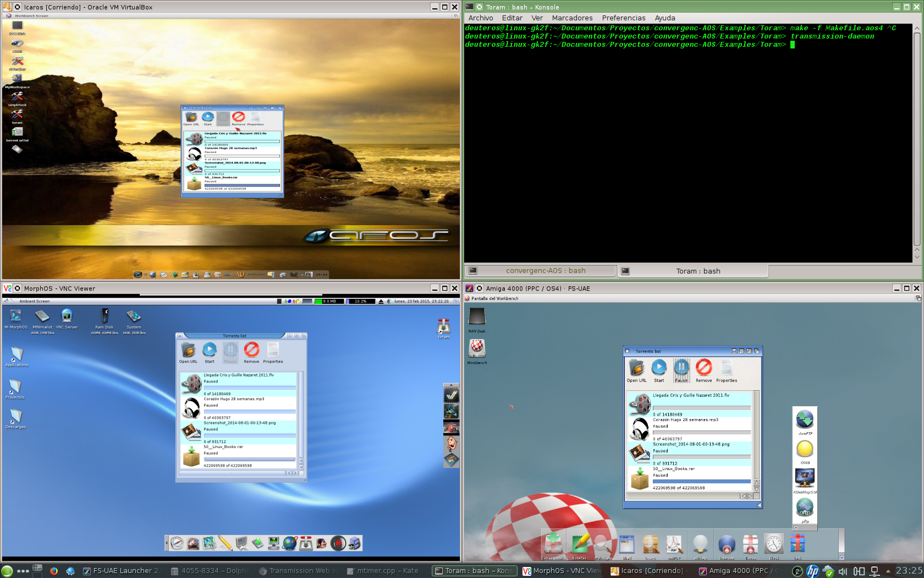Switch to 4055-8334 - Dolphin taskbar entry

coord(210,571)
